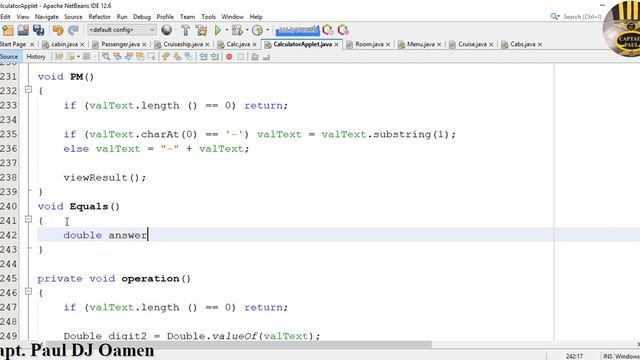Click the Find Selection magnifier icon
Viewport: 640px width, 360px height.
click(x=106, y=57)
